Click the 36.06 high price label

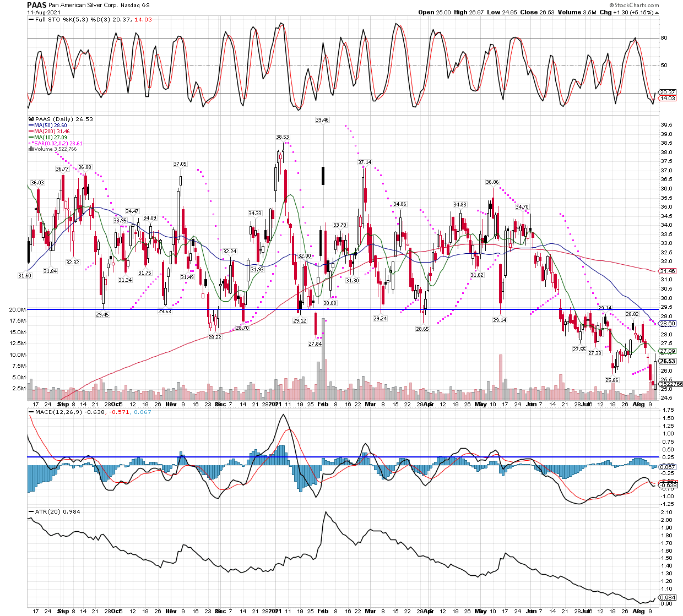(x=492, y=182)
